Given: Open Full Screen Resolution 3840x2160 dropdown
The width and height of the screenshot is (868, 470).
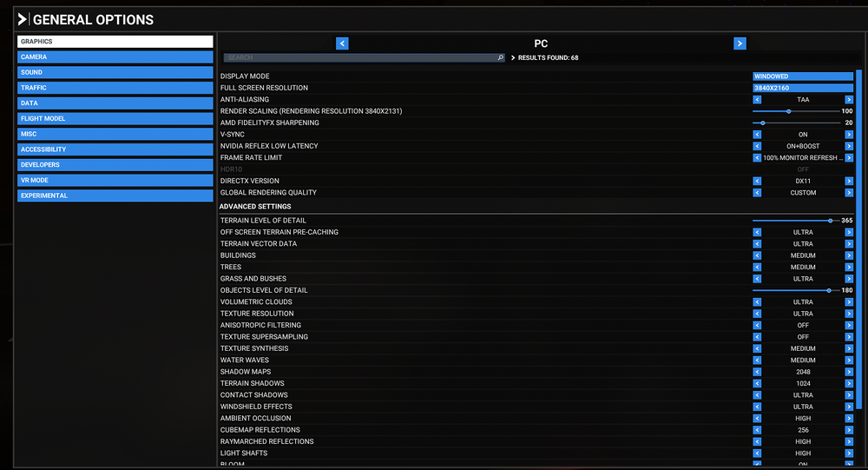Looking at the screenshot, I should click(802, 88).
